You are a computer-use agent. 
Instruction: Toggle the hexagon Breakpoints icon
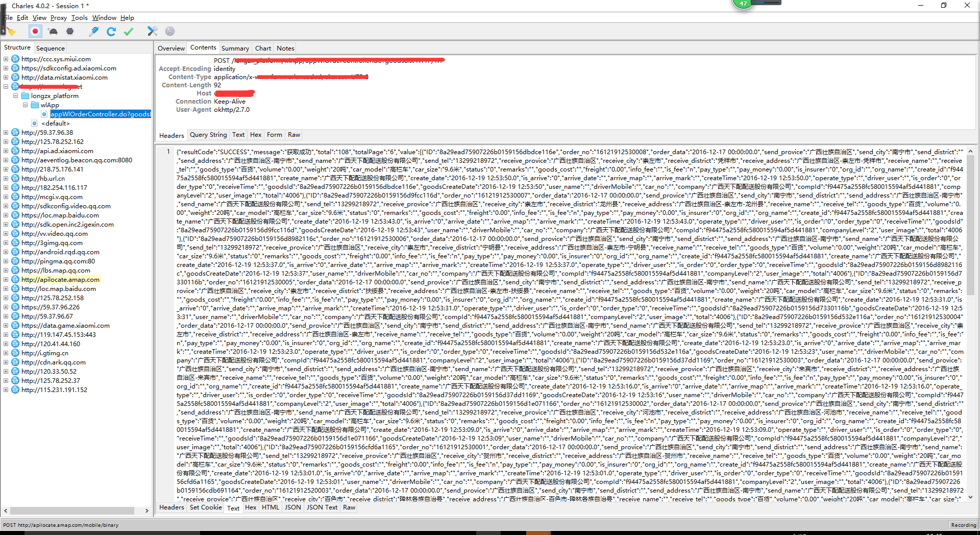[x=70, y=32]
